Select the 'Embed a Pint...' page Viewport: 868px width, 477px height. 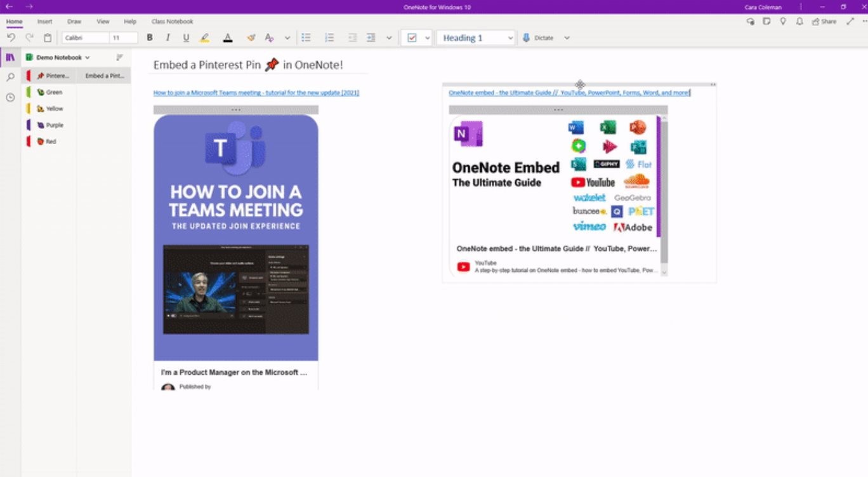pyautogui.click(x=104, y=76)
